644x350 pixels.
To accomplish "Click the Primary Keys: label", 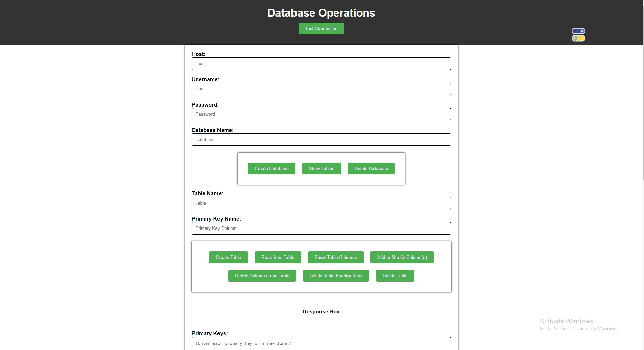I will 210,334.
